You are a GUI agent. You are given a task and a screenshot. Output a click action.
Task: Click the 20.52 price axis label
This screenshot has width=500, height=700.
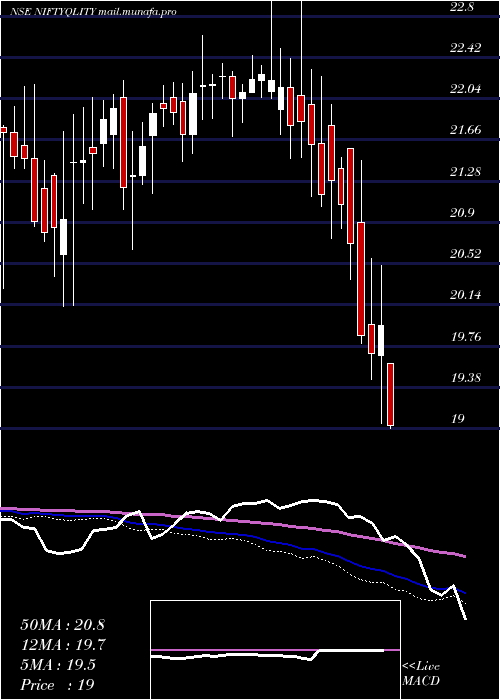[x=465, y=254]
